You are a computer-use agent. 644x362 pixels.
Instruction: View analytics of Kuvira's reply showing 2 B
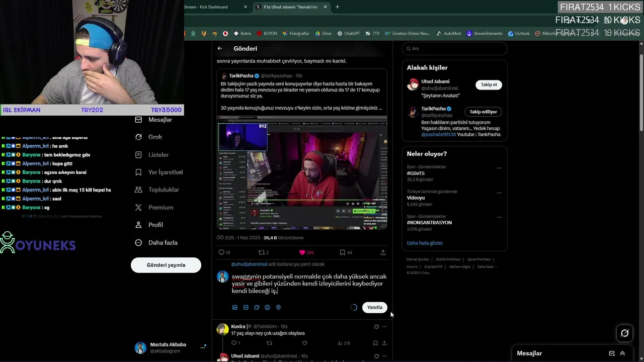(344, 343)
